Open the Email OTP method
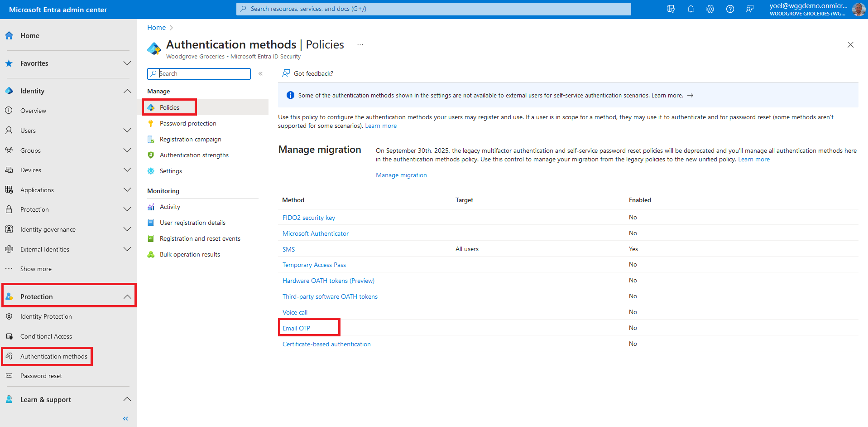 (297, 328)
